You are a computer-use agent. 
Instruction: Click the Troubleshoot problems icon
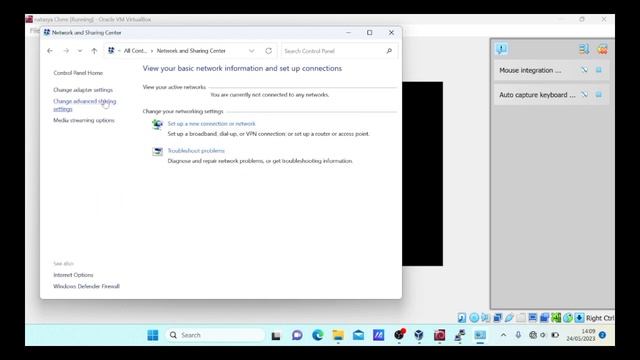coord(157,151)
